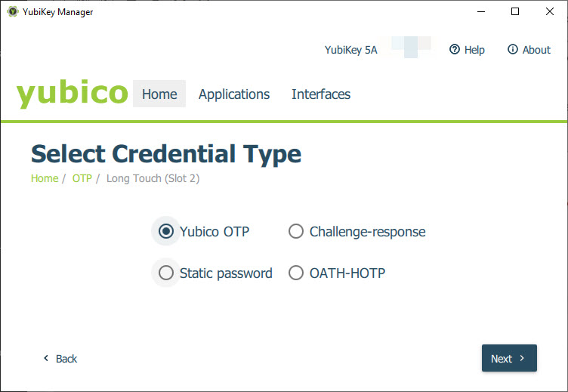Select the Challenge-response radio button
Screen dimensions: 568x392
pos(296,231)
